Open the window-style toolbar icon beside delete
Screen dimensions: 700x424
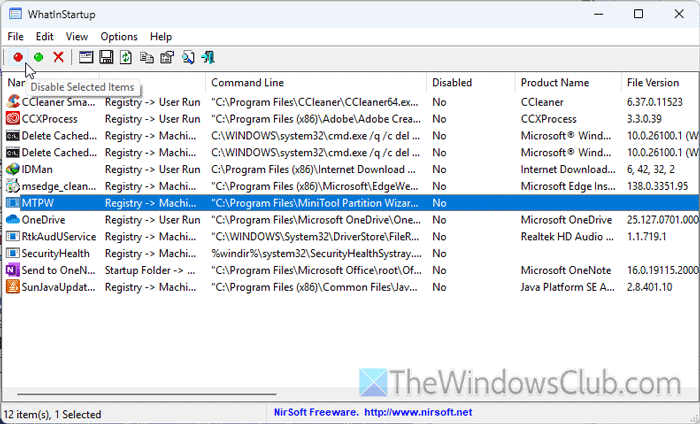point(86,57)
